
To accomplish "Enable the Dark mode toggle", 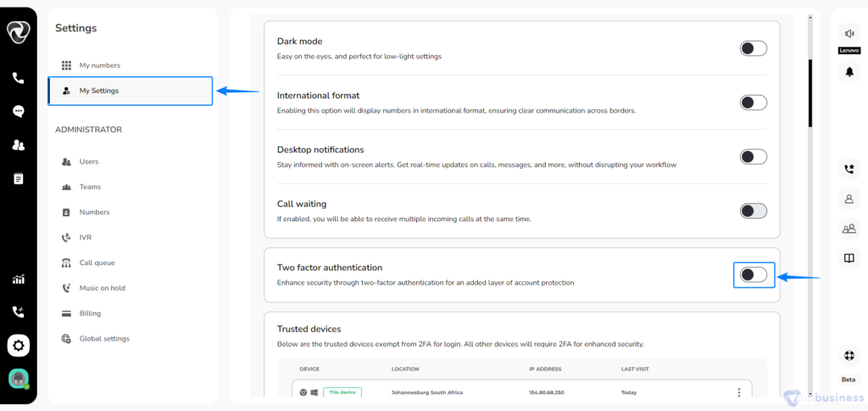I will 754,48.
